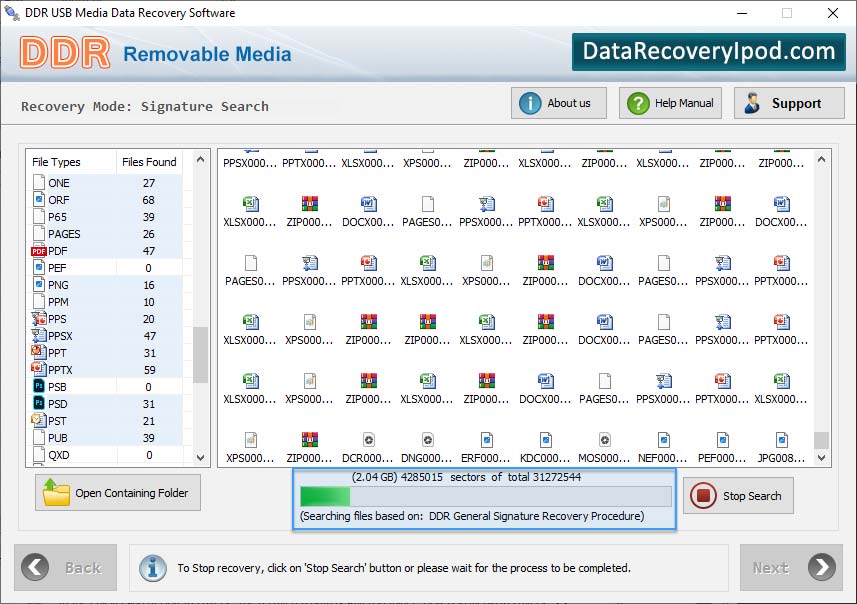Select the PST Outlook file type icon

pyautogui.click(x=39, y=420)
